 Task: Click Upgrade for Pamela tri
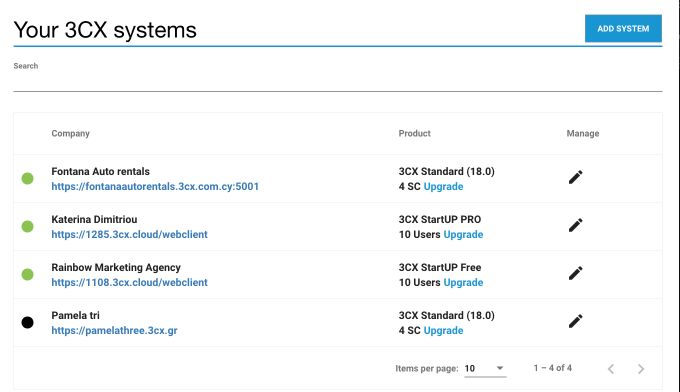(443, 330)
